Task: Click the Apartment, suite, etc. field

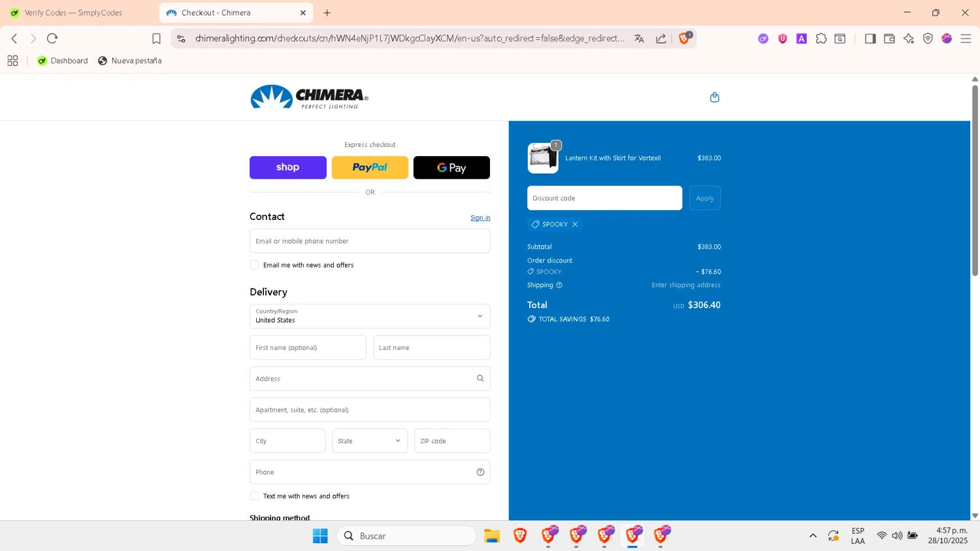Action: coord(370,410)
